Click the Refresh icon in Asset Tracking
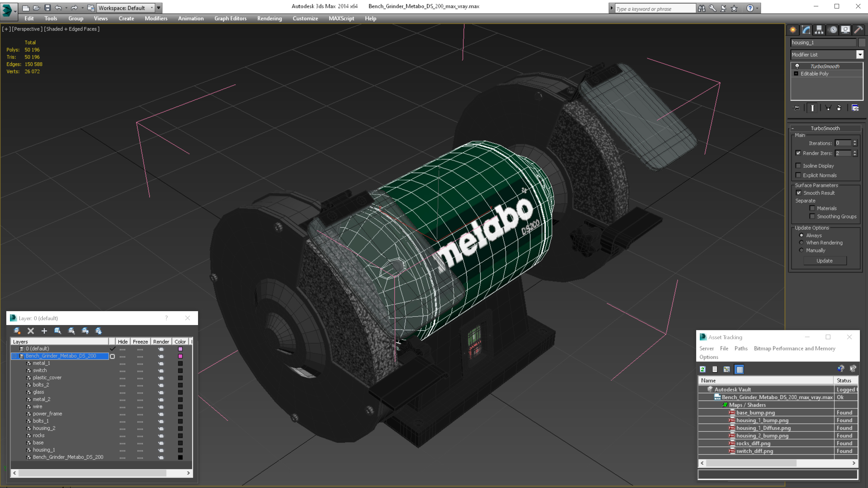The height and width of the screenshot is (488, 868). coord(703,369)
